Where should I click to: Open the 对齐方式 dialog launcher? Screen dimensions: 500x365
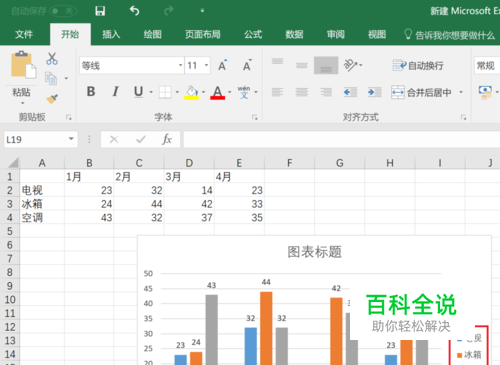click(x=463, y=117)
